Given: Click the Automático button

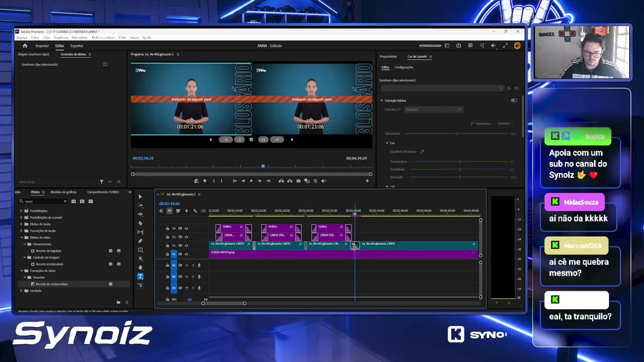Looking at the screenshot, I should (481, 124).
